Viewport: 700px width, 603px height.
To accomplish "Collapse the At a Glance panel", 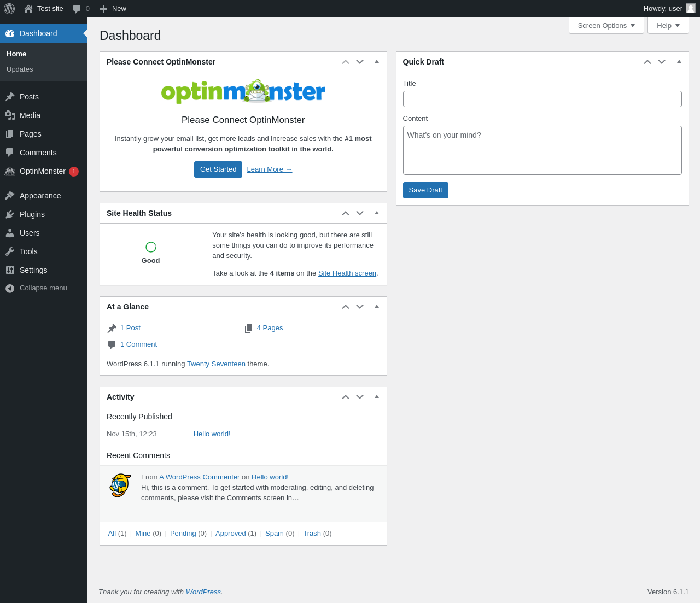I will (x=377, y=307).
